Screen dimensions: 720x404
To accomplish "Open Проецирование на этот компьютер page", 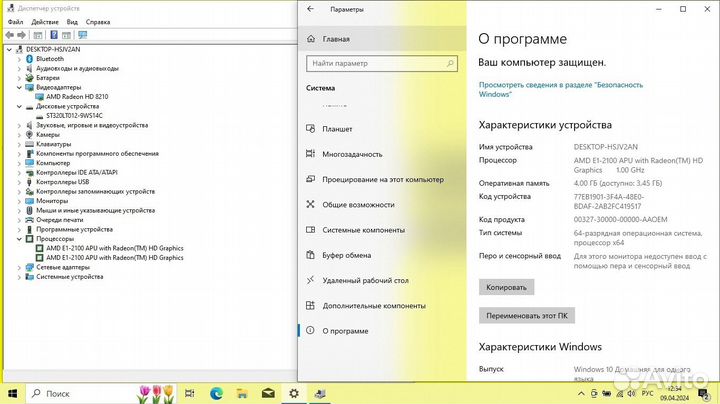I will point(381,180).
